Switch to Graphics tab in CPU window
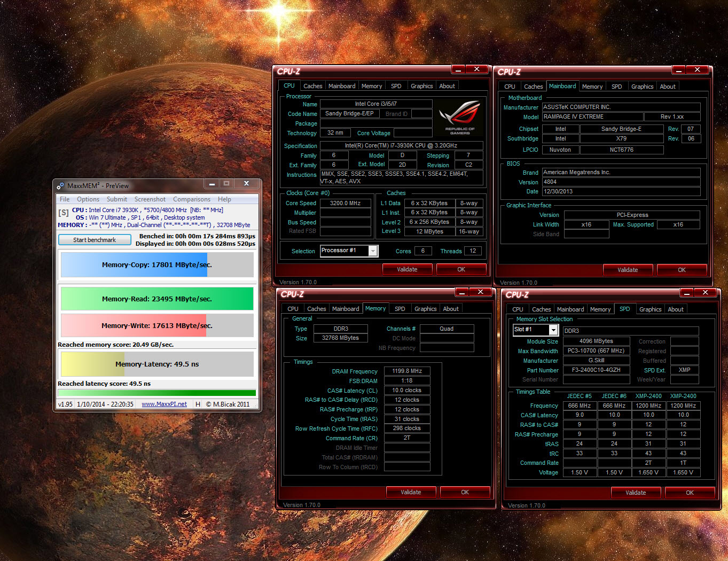This screenshot has width=728, height=561. coord(422,86)
